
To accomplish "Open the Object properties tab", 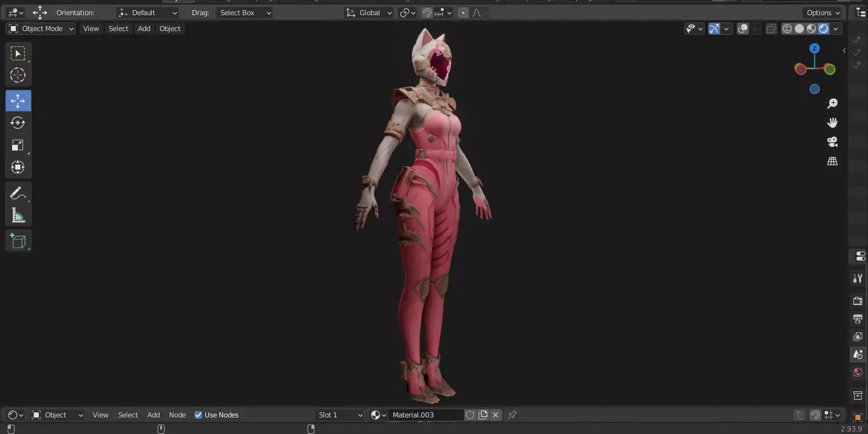I will pos(858,417).
